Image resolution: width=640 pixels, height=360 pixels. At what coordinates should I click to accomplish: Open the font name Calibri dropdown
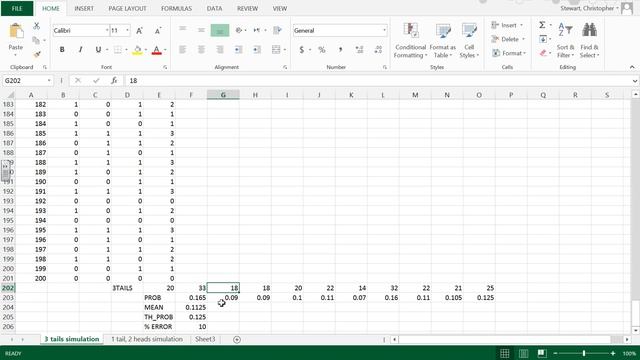click(x=107, y=31)
